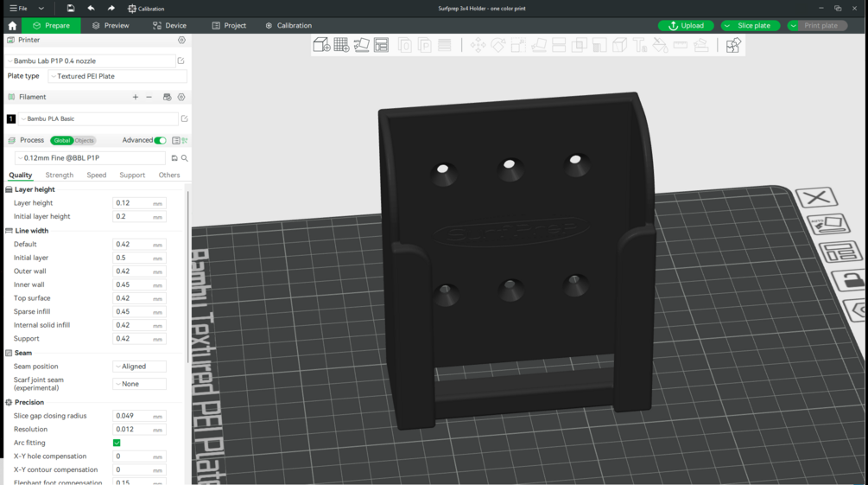Open the Filament settings gear icon
Viewport: 868px width, 485px height.
(x=181, y=97)
